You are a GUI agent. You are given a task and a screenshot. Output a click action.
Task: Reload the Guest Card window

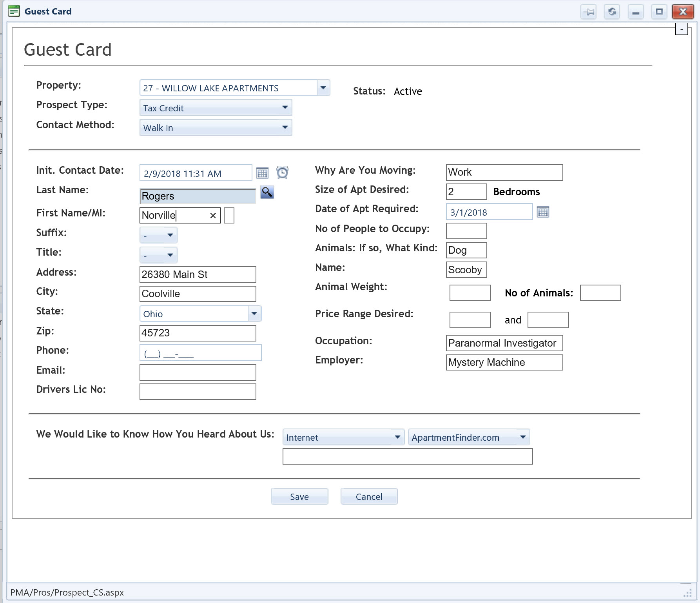612,12
